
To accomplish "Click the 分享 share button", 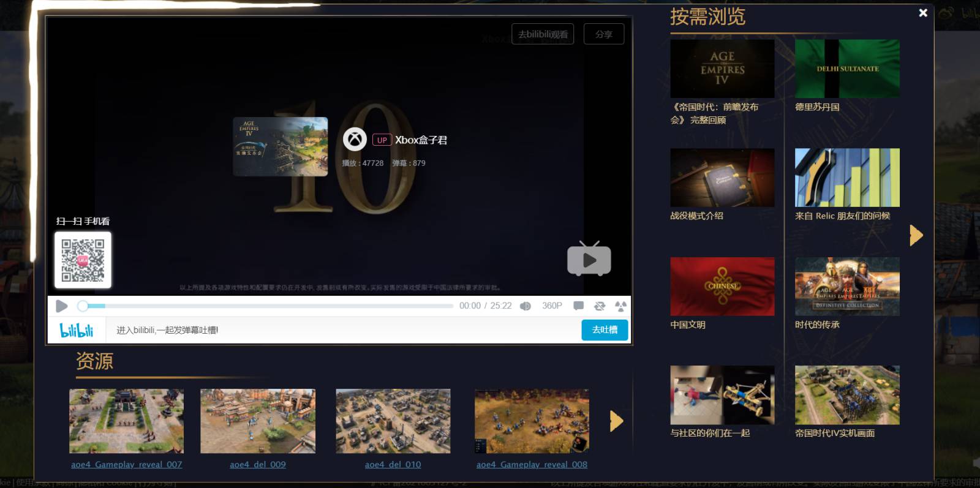I will [604, 34].
